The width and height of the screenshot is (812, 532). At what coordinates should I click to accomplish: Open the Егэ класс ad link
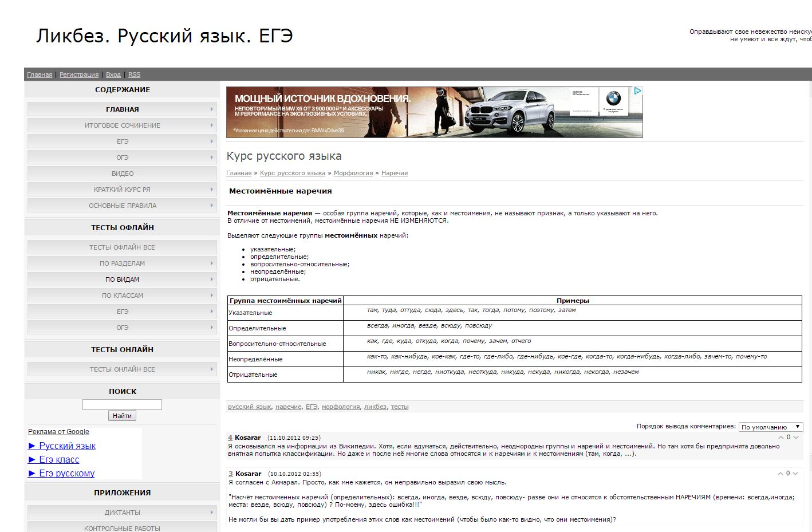tap(59, 460)
